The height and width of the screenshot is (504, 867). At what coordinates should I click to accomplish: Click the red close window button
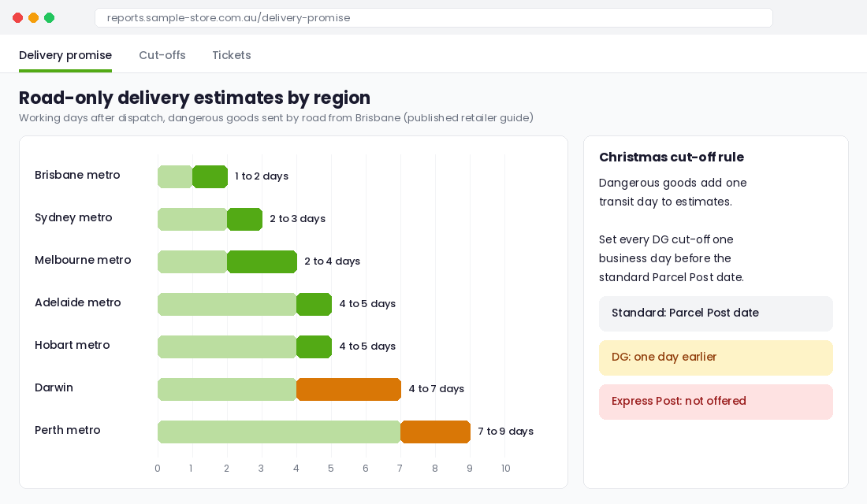[17, 17]
